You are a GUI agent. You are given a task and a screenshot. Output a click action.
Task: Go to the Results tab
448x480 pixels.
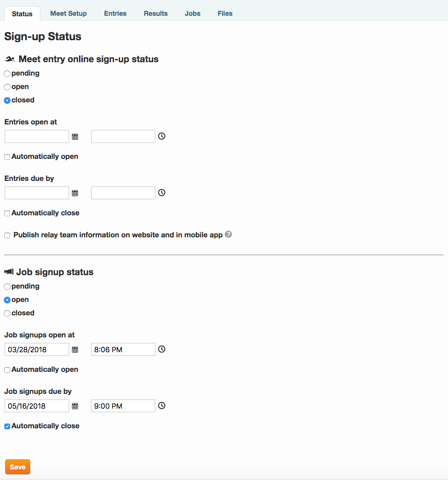[156, 13]
